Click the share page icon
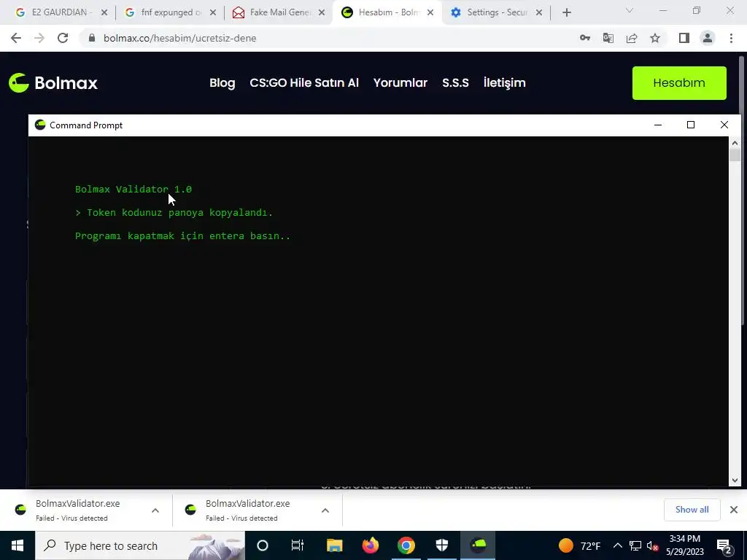Image resolution: width=747 pixels, height=560 pixels. 632,38
